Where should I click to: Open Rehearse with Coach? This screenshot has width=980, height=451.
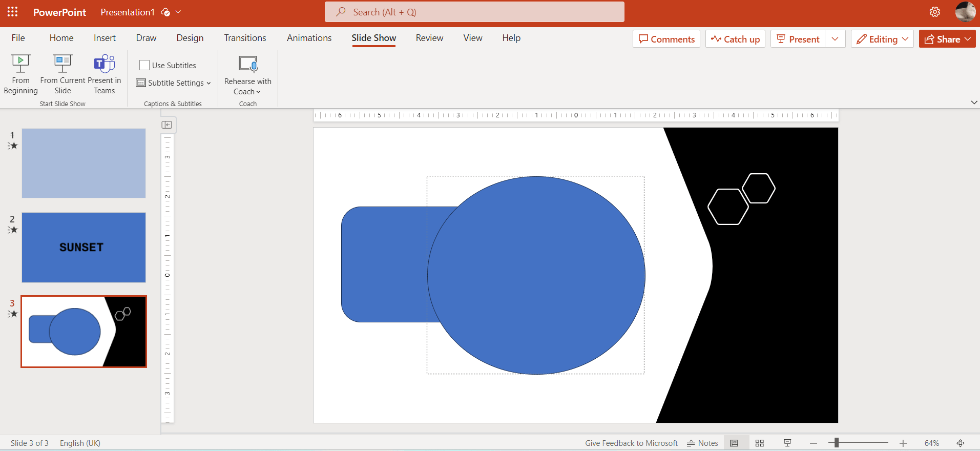[248, 75]
